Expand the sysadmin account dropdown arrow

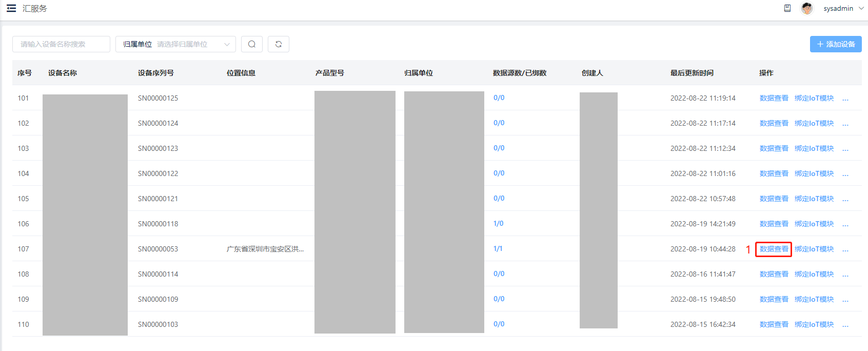pos(861,8)
